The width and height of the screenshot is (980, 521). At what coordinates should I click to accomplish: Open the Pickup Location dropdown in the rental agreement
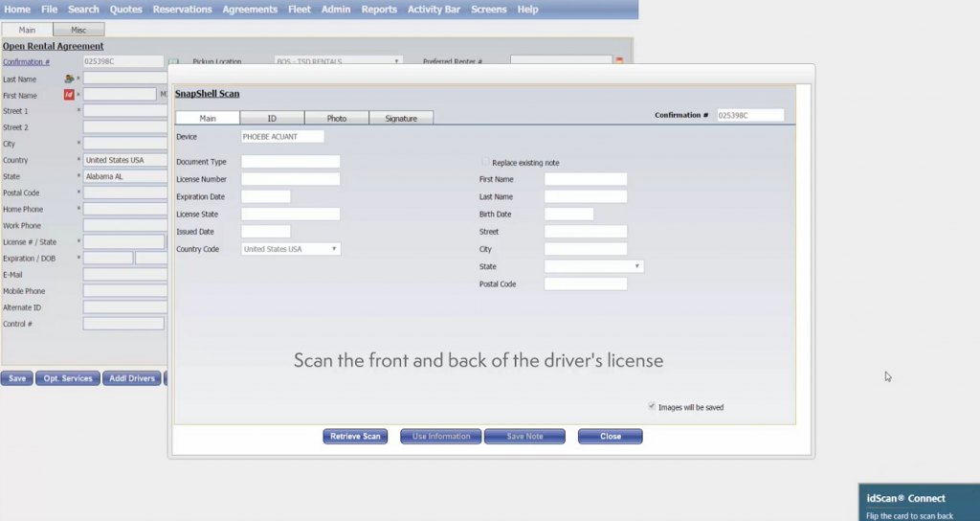338,61
